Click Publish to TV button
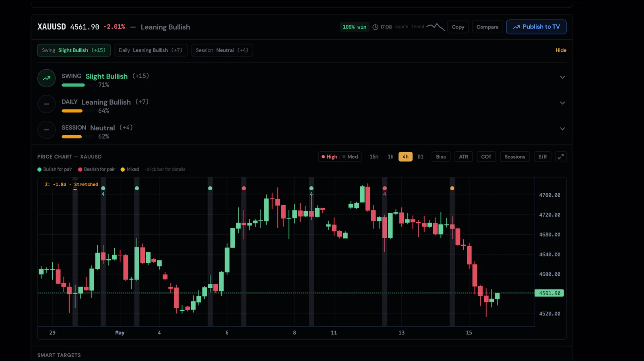The image size is (644, 361). [536, 27]
